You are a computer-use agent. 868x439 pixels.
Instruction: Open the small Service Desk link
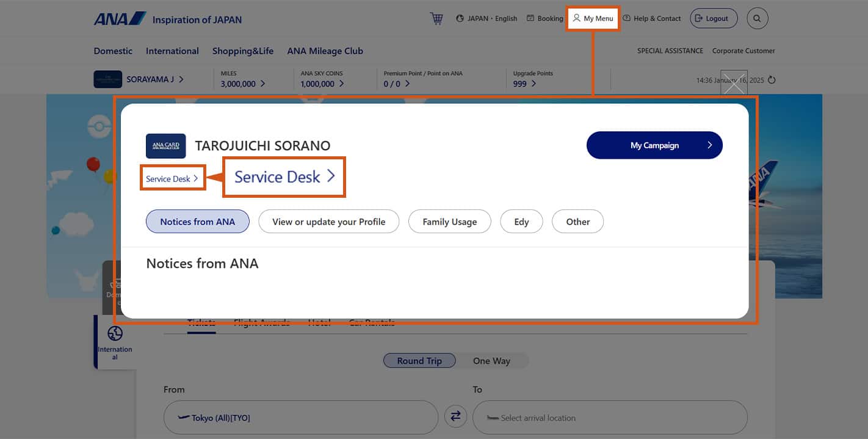coord(172,179)
